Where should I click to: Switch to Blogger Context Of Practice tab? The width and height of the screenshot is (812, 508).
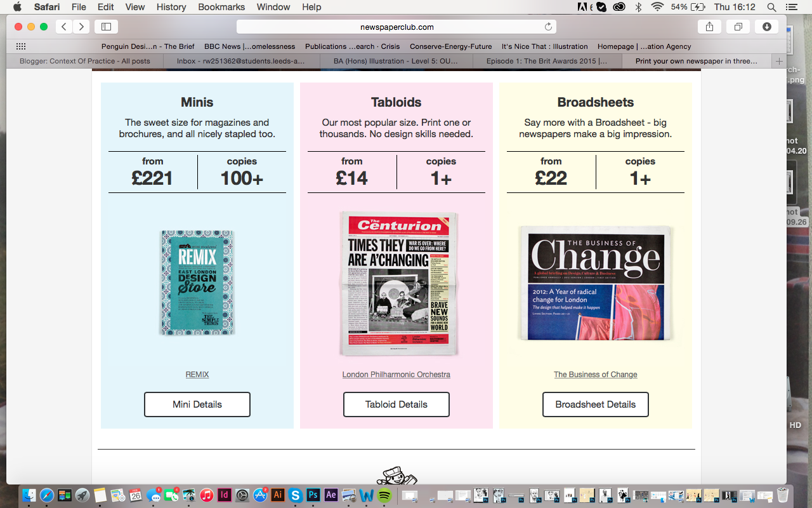[x=85, y=61]
